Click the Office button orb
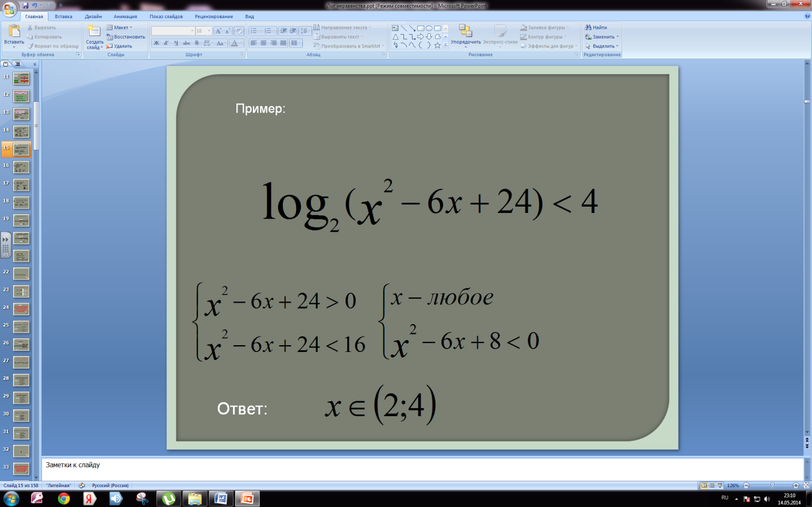812x507 pixels. [9, 10]
